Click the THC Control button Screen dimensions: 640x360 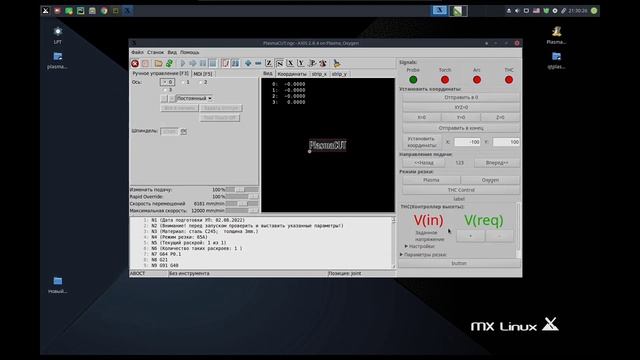pyautogui.click(x=461, y=190)
